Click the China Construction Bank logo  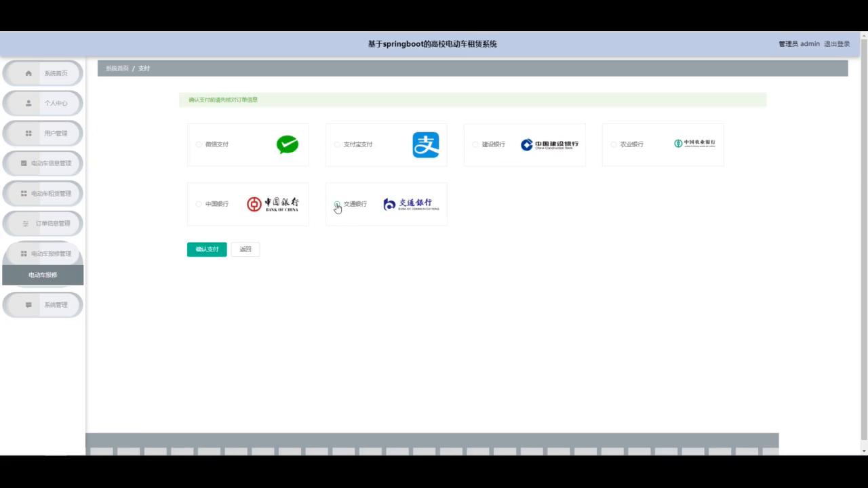pyautogui.click(x=550, y=144)
